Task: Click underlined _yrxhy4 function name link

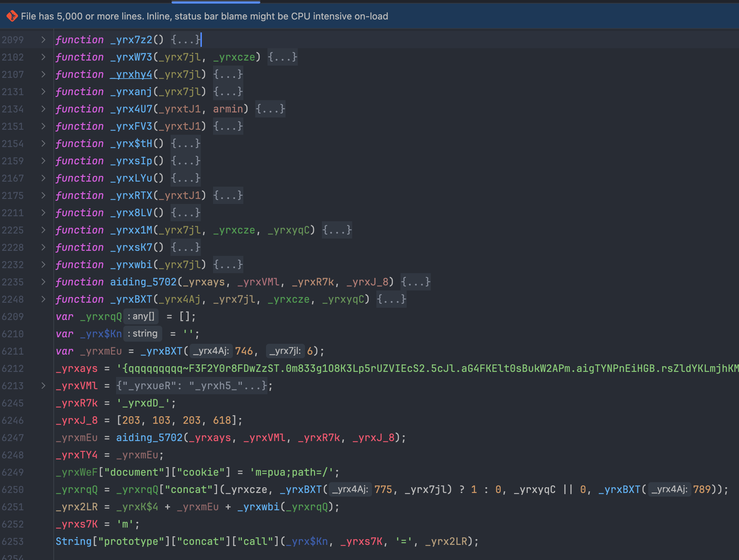Action: (x=131, y=74)
